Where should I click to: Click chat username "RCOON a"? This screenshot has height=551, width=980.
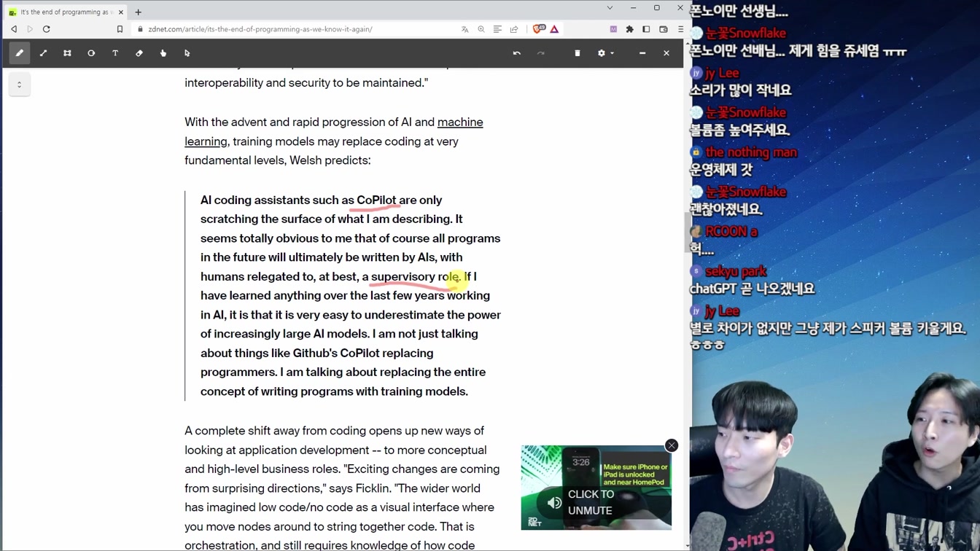[731, 232]
